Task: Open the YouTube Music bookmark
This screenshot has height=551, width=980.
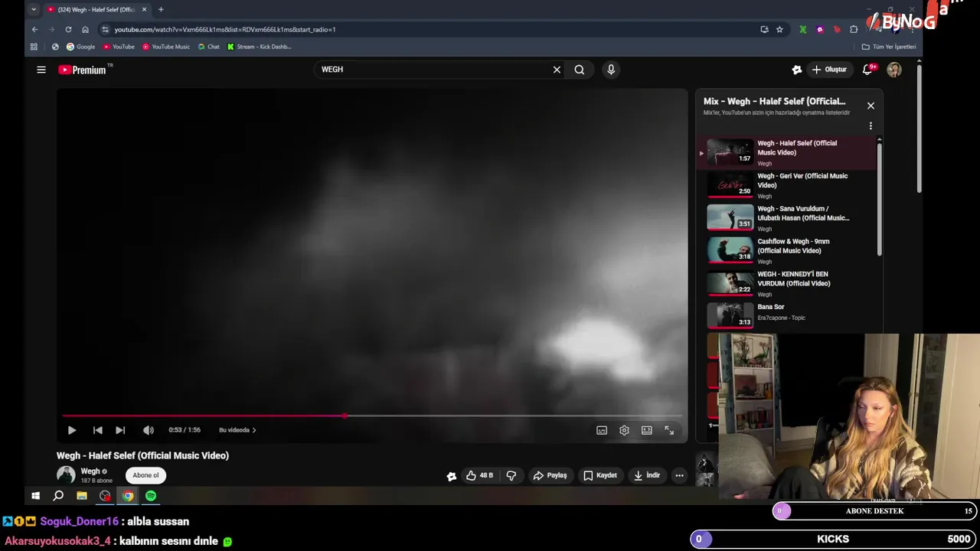Action: point(166,47)
